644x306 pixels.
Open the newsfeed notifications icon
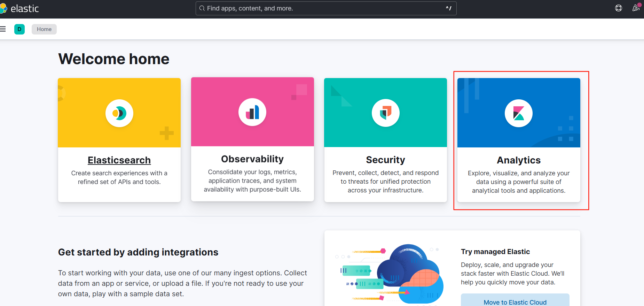pyautogui.click(x=636, y=8)
